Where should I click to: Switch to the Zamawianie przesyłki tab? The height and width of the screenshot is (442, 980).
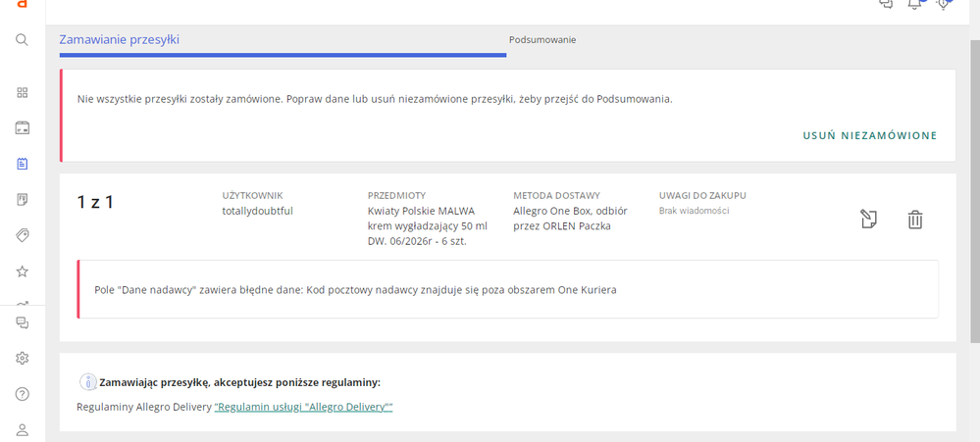[119, 40]
